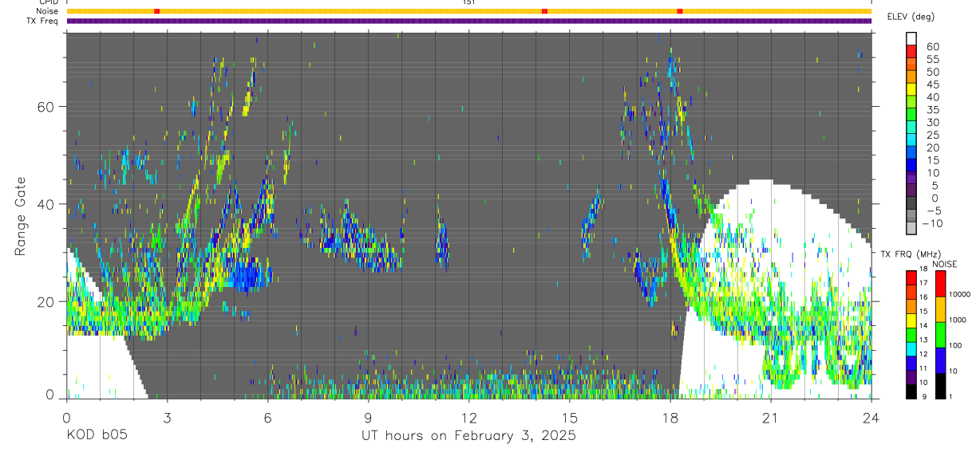Image resolution: width=980 pixels, height=452 pixels.
Task: Click the '−10' label on ELEV scale
Action: pyautogui.click(x=931, y=224)
